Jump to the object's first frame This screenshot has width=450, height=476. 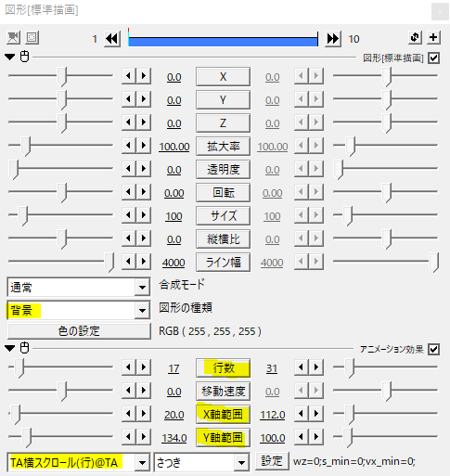point(112,39)
